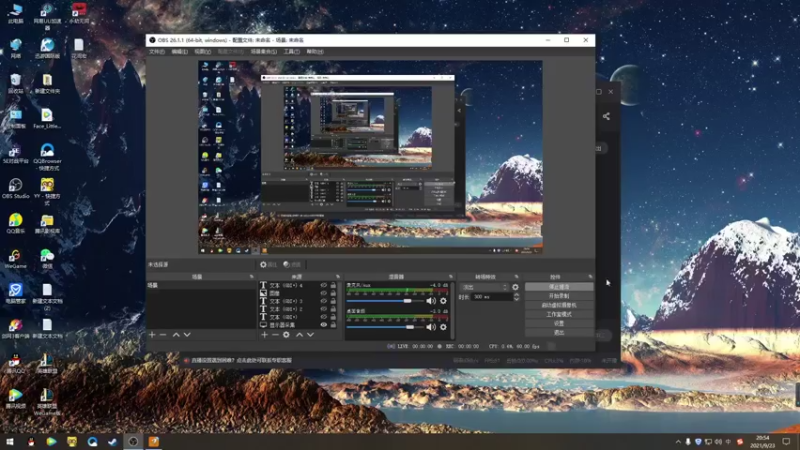Open WeGame desktop shortcut
The image size is (800, 450).
click(x=15, y=259)
